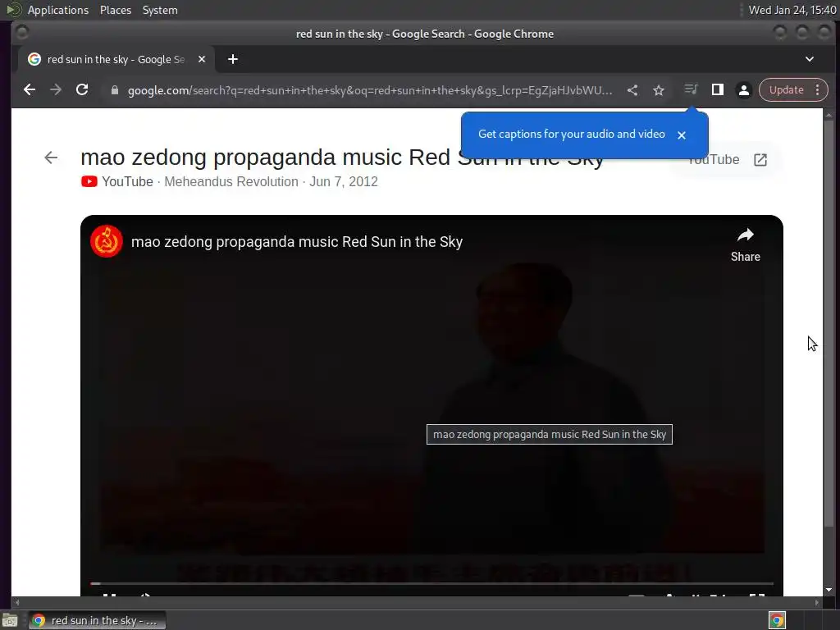Click the horizontal scroll left arrow
The image size is (840, 630).
coord(16,602)
